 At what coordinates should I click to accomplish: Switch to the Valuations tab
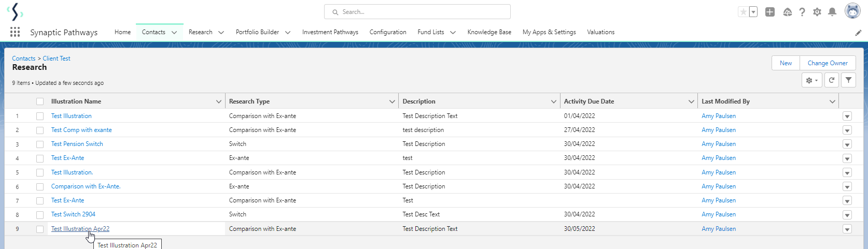pyautogui.click(x=600, y=32)
